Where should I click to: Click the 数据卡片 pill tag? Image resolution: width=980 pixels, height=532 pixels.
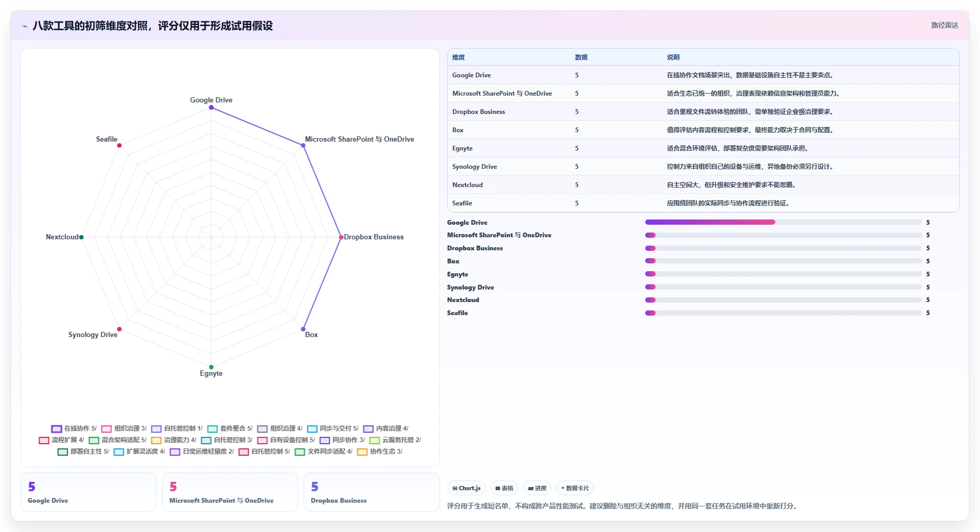pos(575,488)
